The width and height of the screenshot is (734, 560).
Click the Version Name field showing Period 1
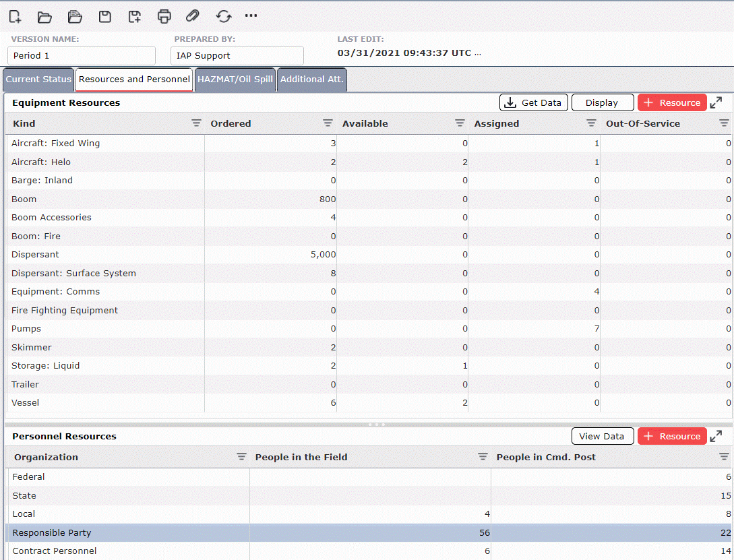[x=81, y=55]
